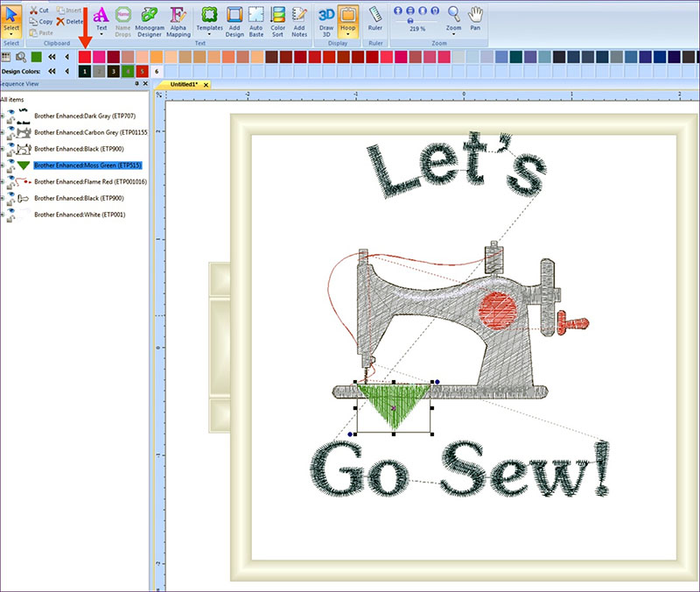Click the Cut button
The image size is (700, 592).
pyautogui.click(x=40, y=10)
